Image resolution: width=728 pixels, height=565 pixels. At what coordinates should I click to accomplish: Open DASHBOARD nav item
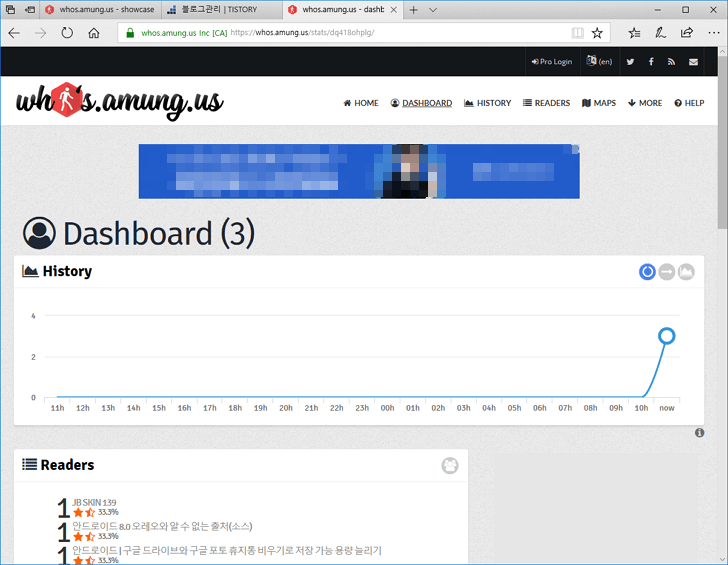(421, 103)
